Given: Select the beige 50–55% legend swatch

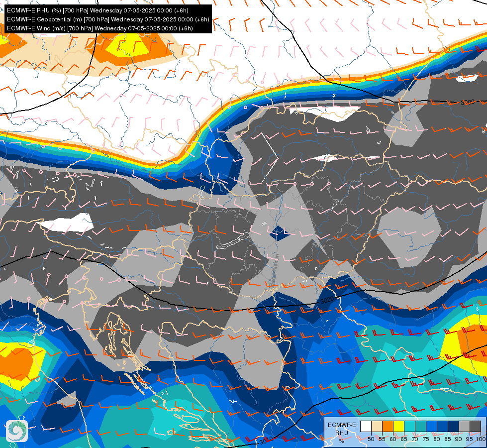Looking at the screenshot, I should 377,427.
